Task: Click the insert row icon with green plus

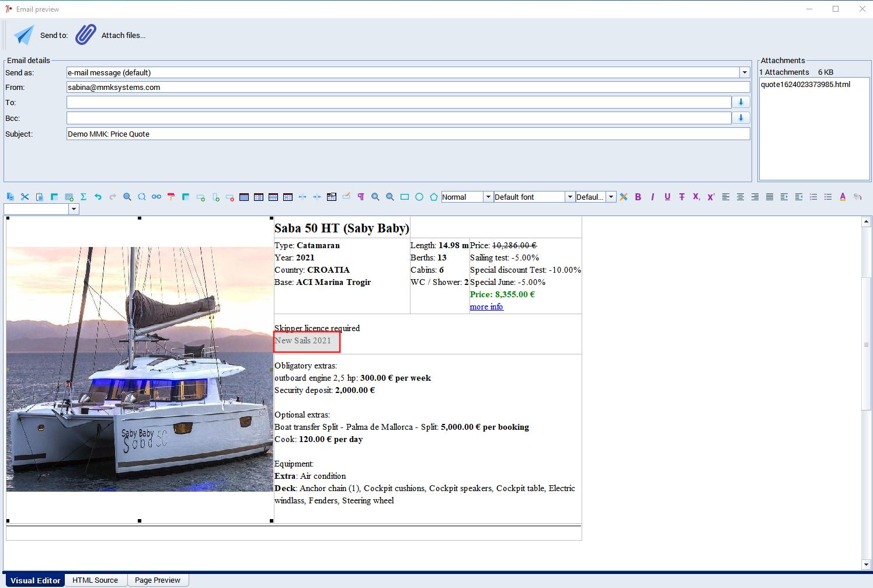Action: pyautogui.click(x=200, y=197)
